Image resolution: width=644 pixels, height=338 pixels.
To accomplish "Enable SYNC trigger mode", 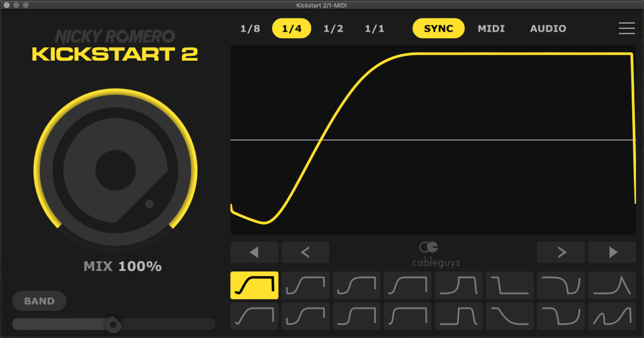I will 438,28.
